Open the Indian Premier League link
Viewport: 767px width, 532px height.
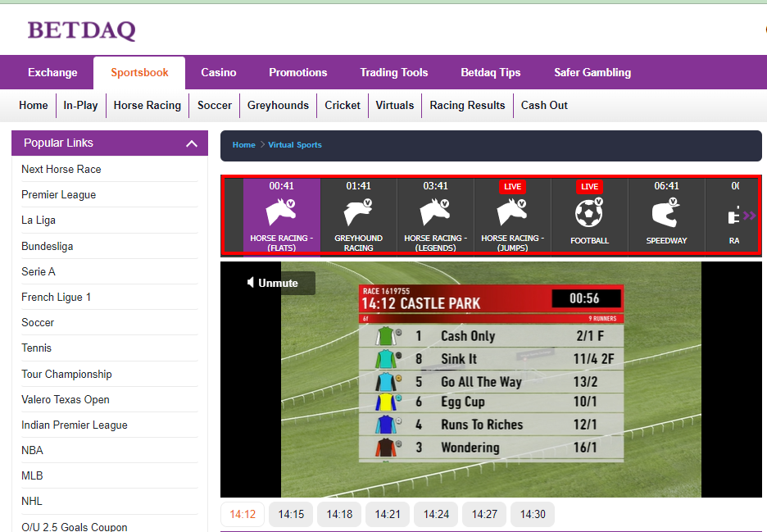[75, 425]
